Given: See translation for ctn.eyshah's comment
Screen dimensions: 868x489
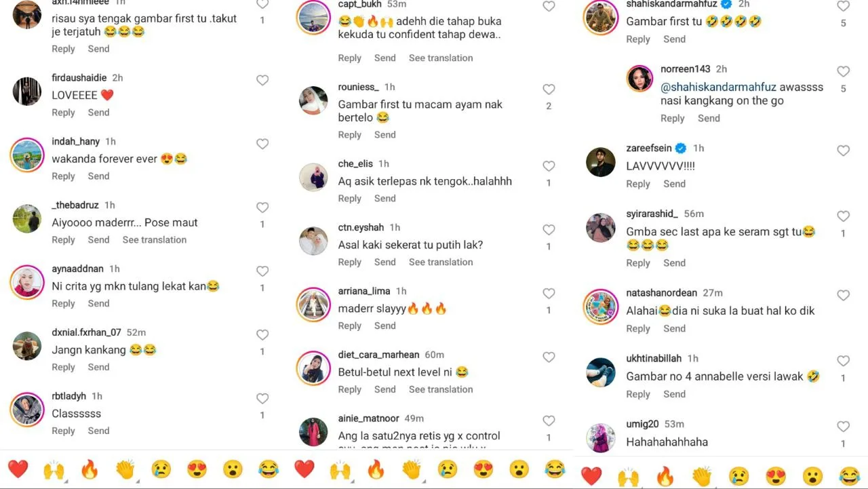Looking at the screenshot, I should (x=441, y=262).
